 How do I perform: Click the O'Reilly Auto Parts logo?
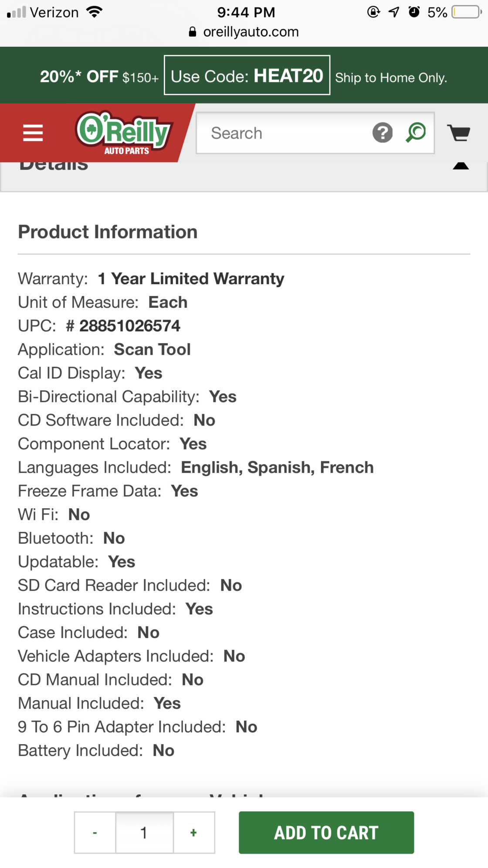click(x=125, y=133)
